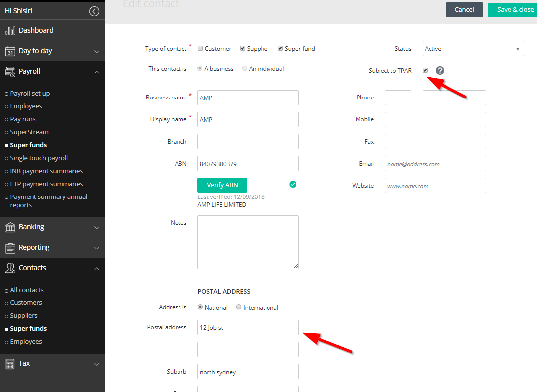Go to All contacts in sidebar
The image size is (537, 392).
[x=27, y=290]
